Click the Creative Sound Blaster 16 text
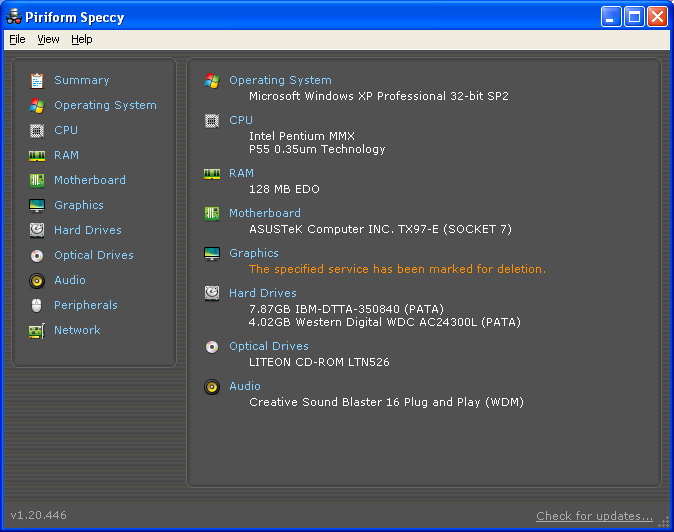 coord(386,403)
